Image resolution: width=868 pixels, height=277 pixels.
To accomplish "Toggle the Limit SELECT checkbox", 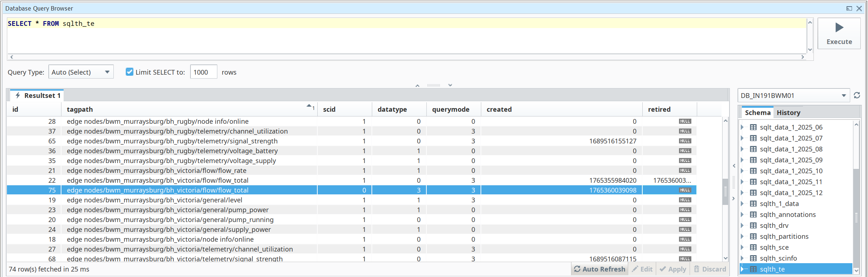I will [x=129, y=72].
